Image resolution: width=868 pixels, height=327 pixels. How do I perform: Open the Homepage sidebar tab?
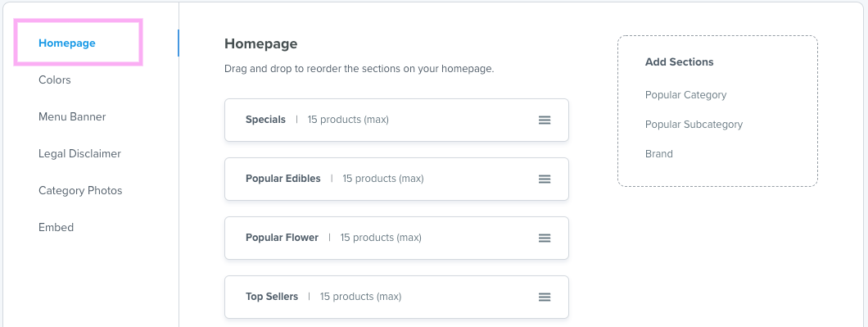pos(67,43)
